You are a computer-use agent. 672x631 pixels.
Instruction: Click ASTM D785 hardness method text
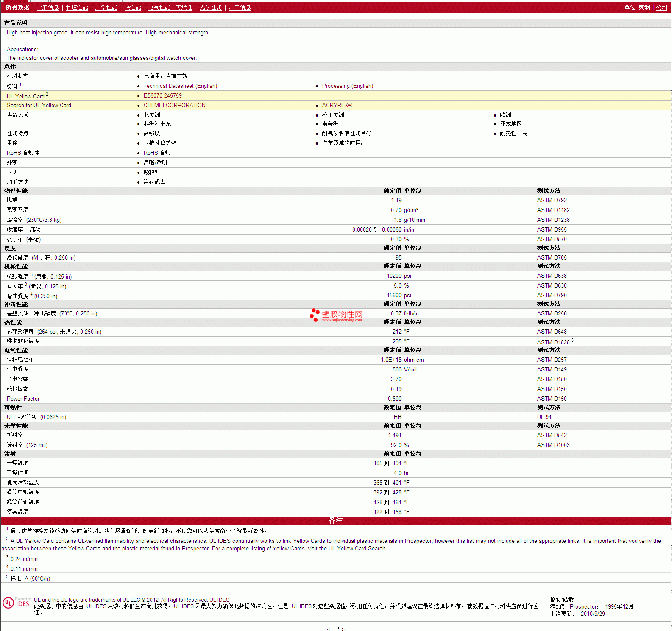[552, 257]
